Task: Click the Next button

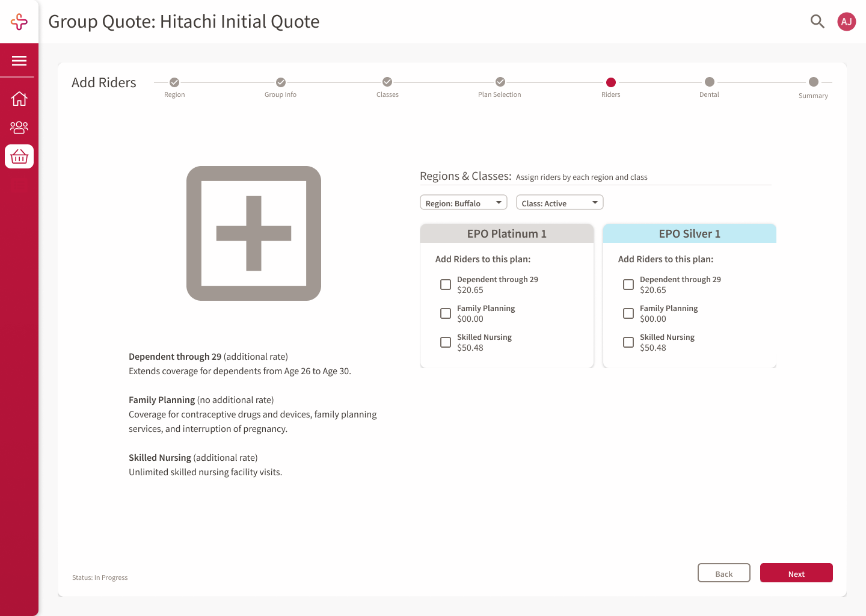Action: (x=796, y=573)
